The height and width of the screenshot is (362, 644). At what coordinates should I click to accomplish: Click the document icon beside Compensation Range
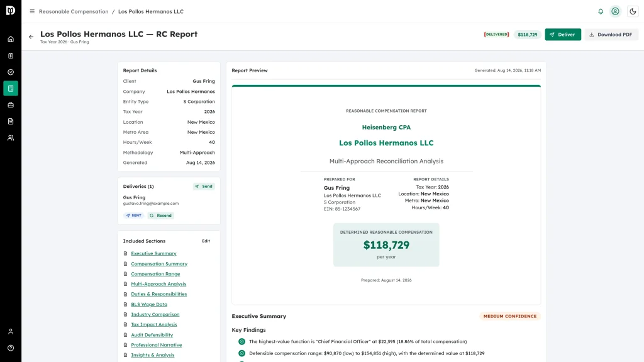(x=125, y=274)
